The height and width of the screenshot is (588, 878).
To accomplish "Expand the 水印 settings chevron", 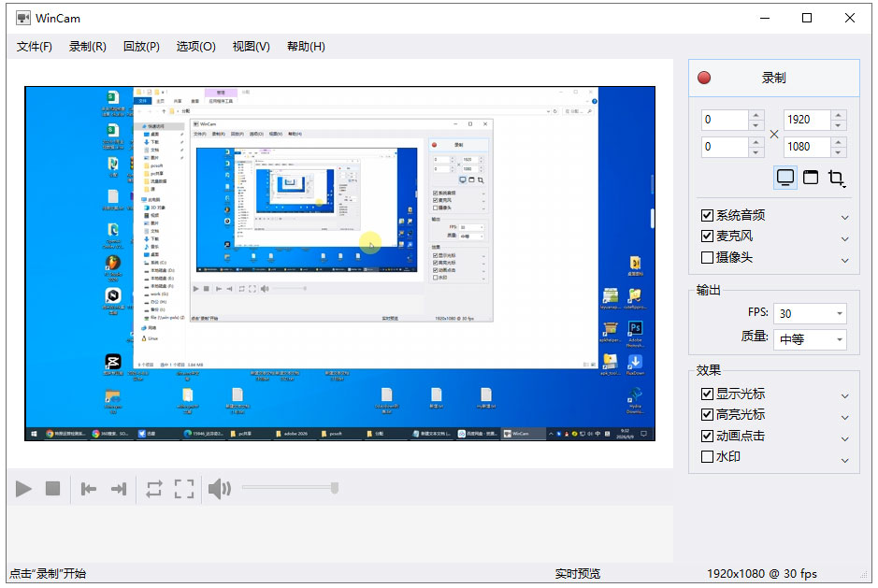I will (x=845, y=460).
